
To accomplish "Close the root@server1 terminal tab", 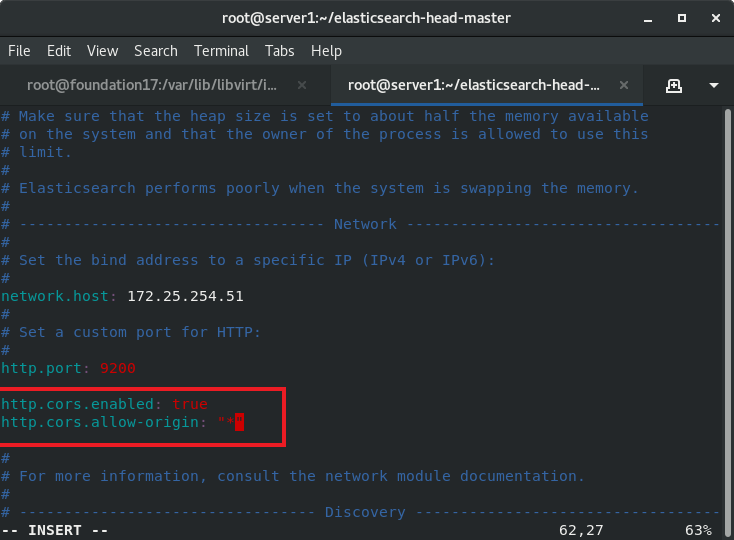I will 624,85.
